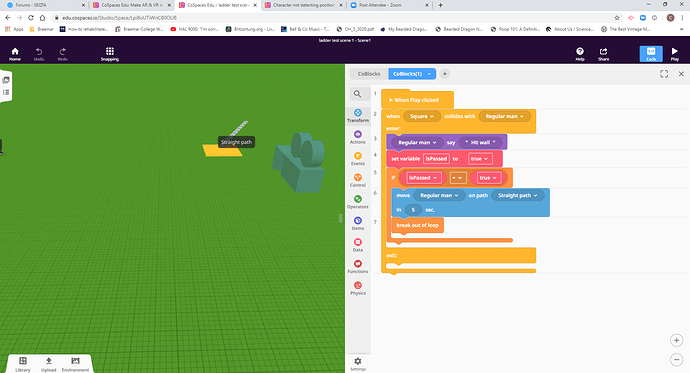Select the Events blocks category
This screenshot has width=690, height=373.
click(x=358, y=159)
